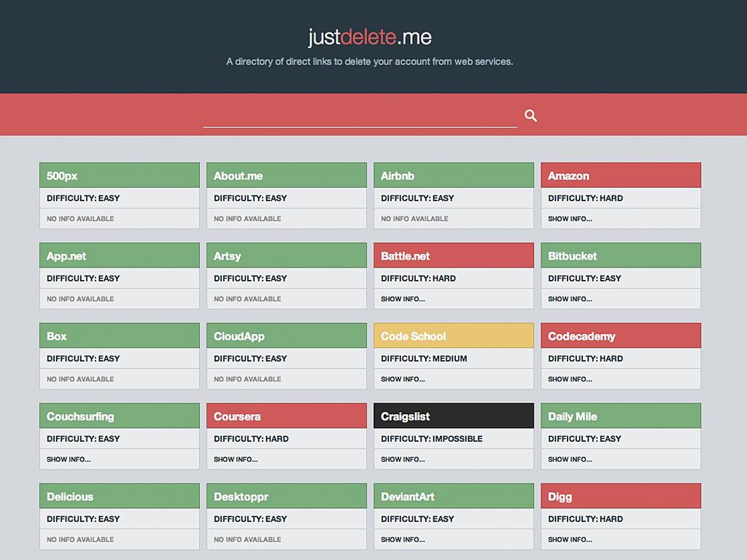Open the Desktoppr card header
This screenshot has height=560, width=747.
[x=286, y=496]
